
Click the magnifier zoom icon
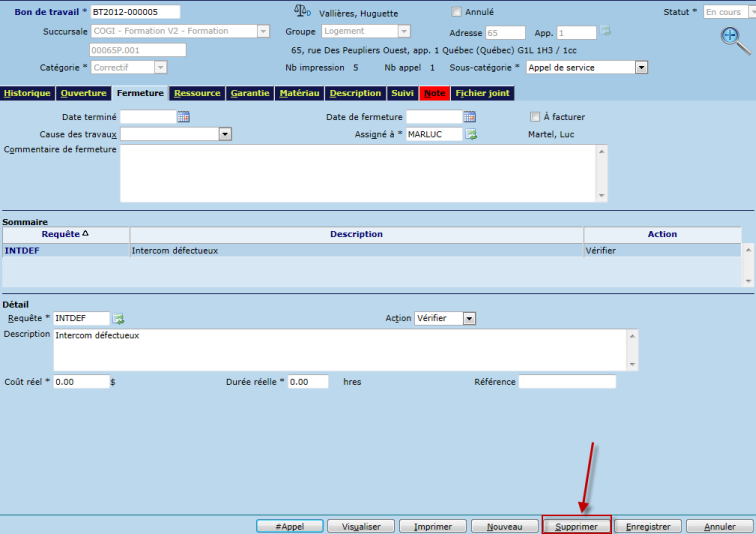pos(734,39)
